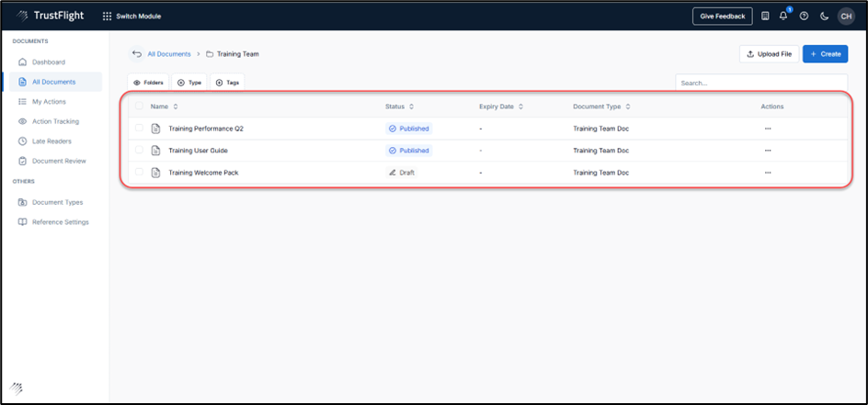Sort by Status column arrows
This screenshot has width=868, height=405.
pos(411,107)
